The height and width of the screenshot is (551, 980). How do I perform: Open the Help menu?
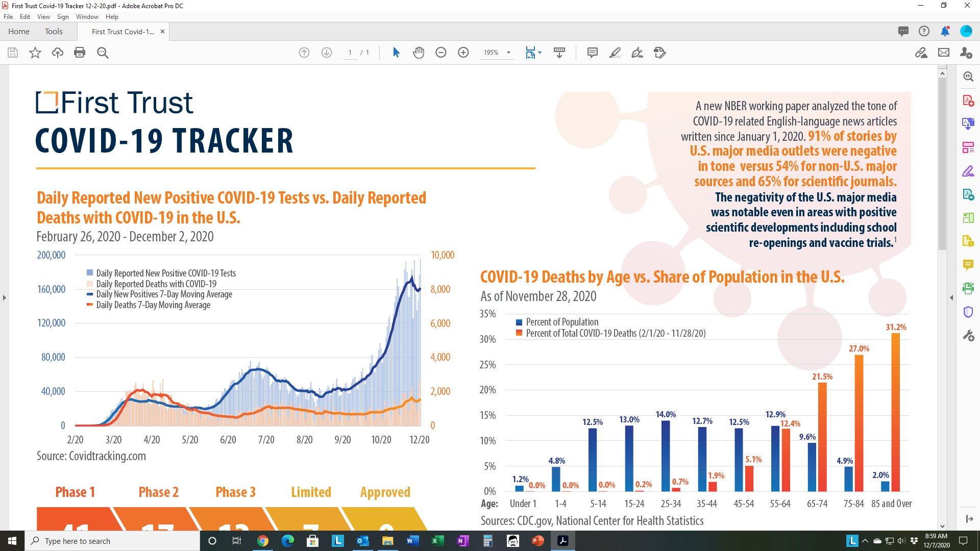click(x=112, y=17)
